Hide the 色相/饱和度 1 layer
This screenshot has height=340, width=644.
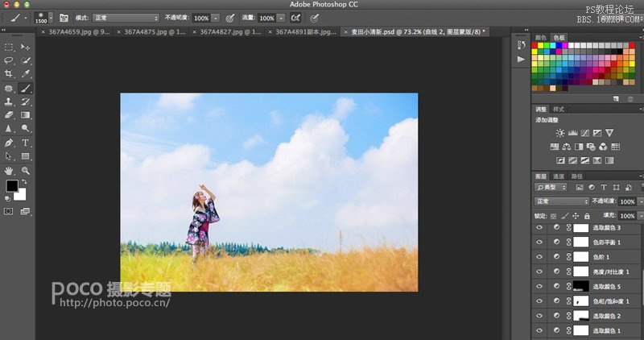pos(539,301)
